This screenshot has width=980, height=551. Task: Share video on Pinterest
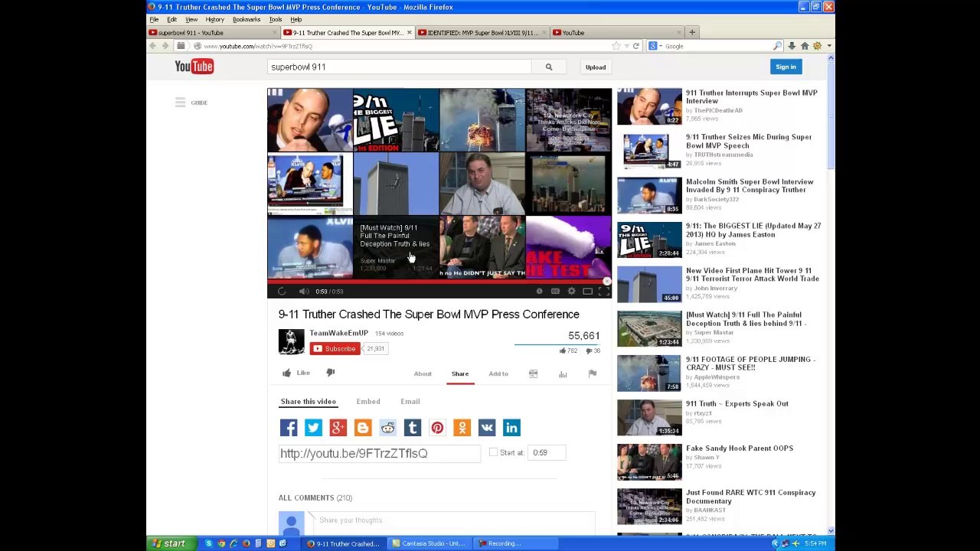click(437, 428)
